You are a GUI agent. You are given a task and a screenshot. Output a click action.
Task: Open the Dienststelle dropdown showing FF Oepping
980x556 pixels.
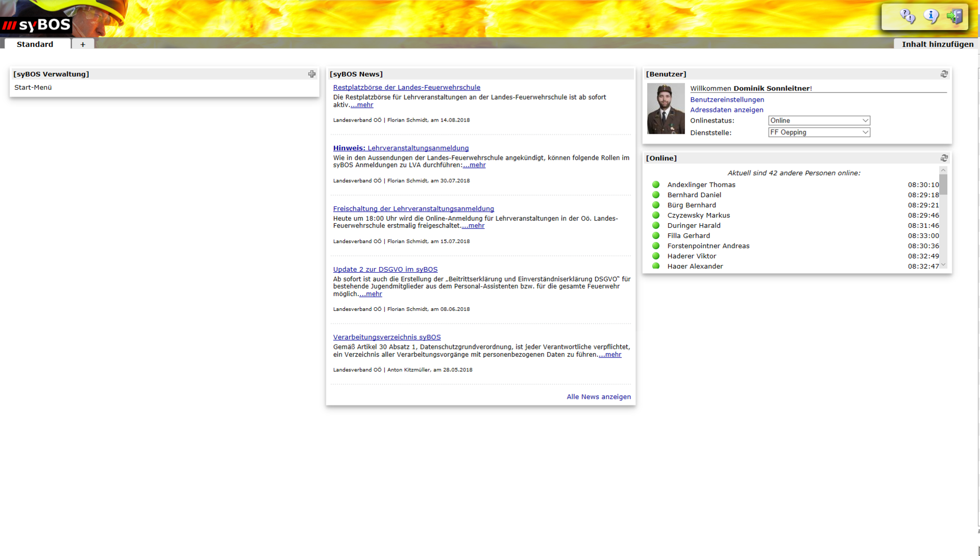tap(819, 132)
